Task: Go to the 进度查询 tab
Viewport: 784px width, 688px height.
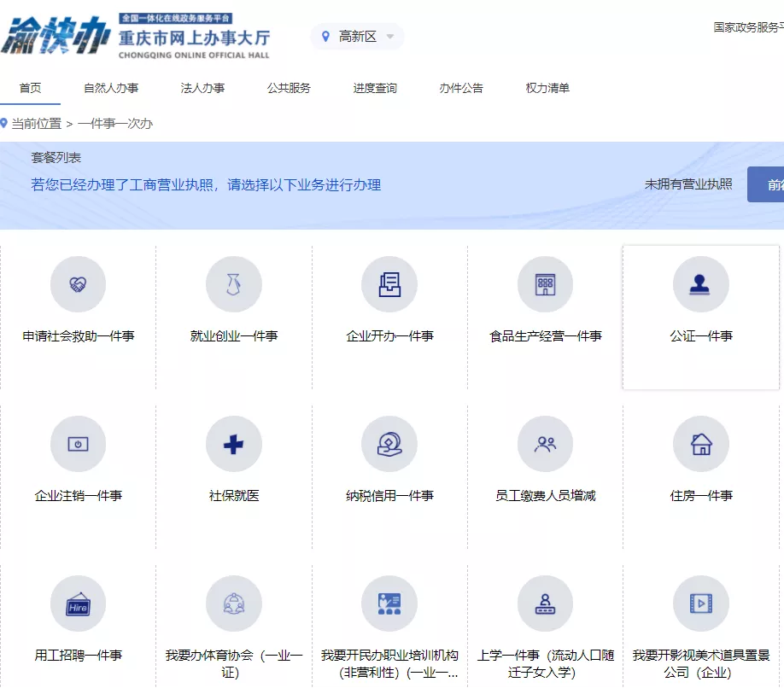Action: point(375,88)
